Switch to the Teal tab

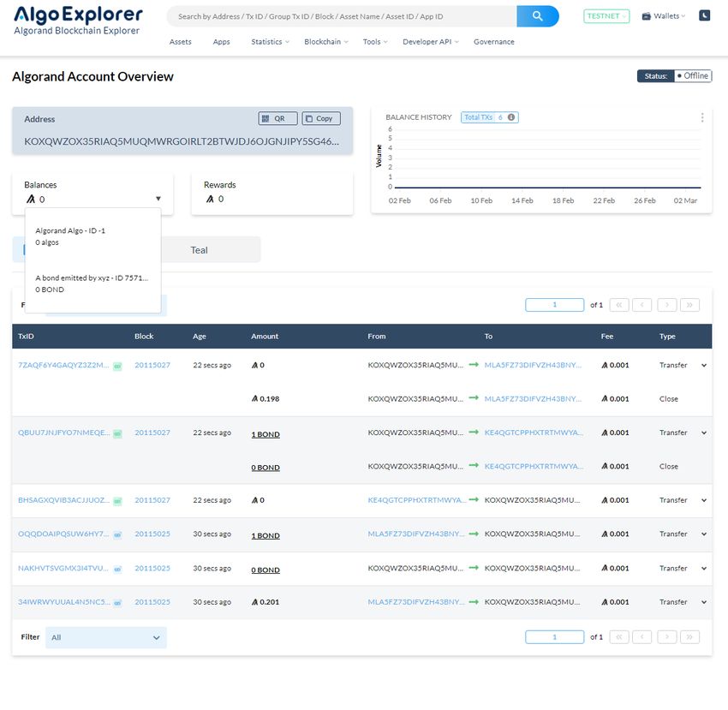click(199, 250)
